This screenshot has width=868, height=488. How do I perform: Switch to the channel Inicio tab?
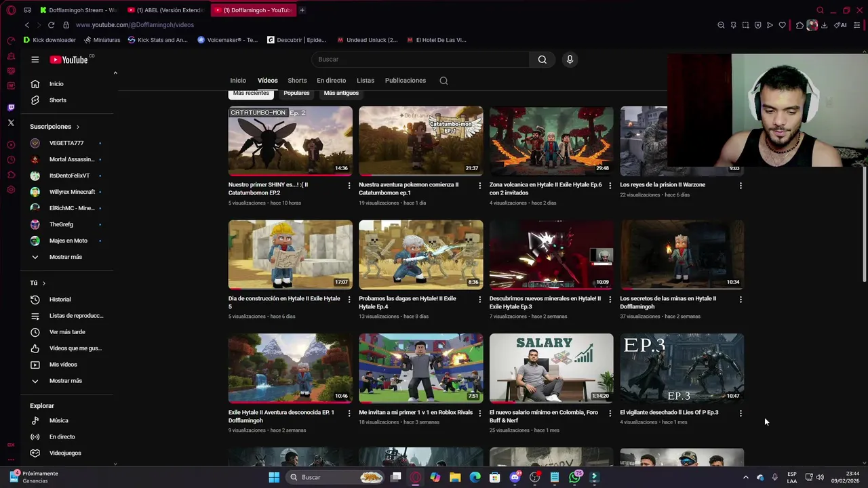[238, 81]
